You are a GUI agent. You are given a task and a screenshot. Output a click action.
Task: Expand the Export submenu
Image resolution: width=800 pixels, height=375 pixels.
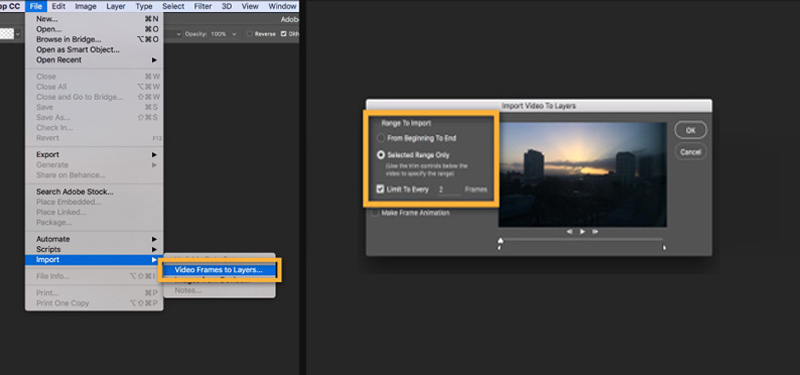[x=94, y=155]
